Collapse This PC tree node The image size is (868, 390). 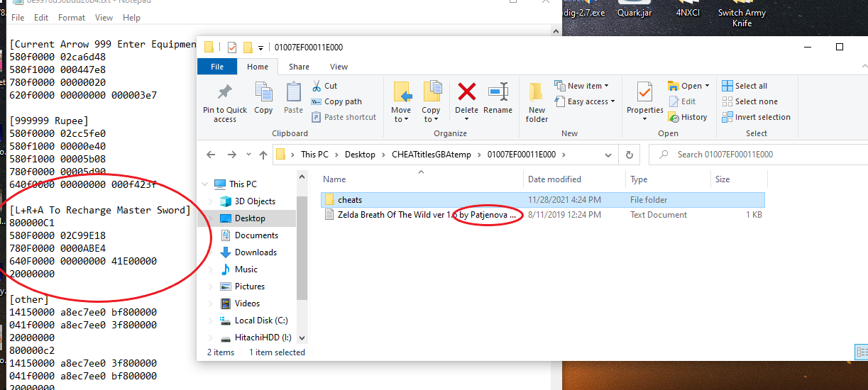click(207, 184)
